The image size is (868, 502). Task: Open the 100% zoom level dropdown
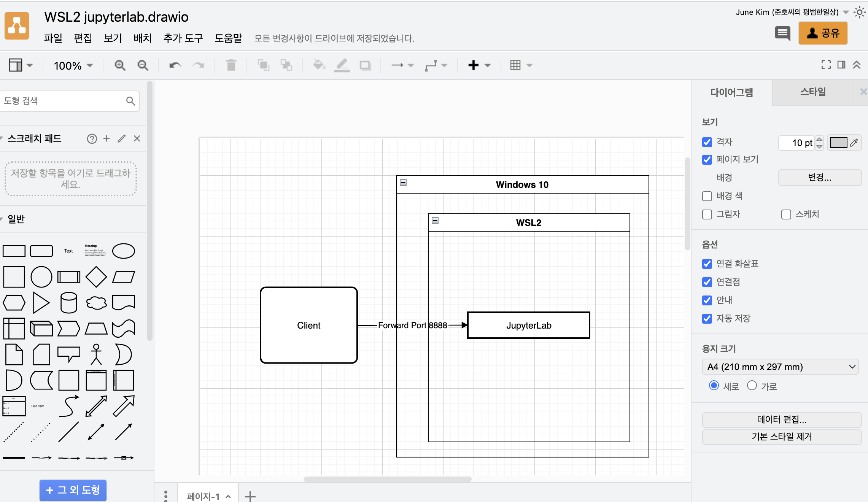[x=73, y=66]
